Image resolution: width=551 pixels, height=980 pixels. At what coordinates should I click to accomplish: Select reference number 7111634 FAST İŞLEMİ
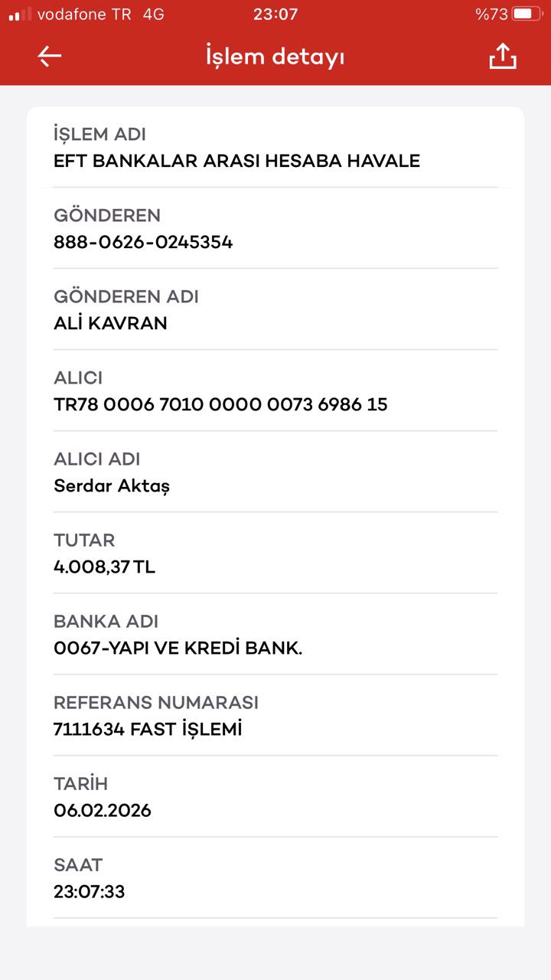(x=148, y=730)
